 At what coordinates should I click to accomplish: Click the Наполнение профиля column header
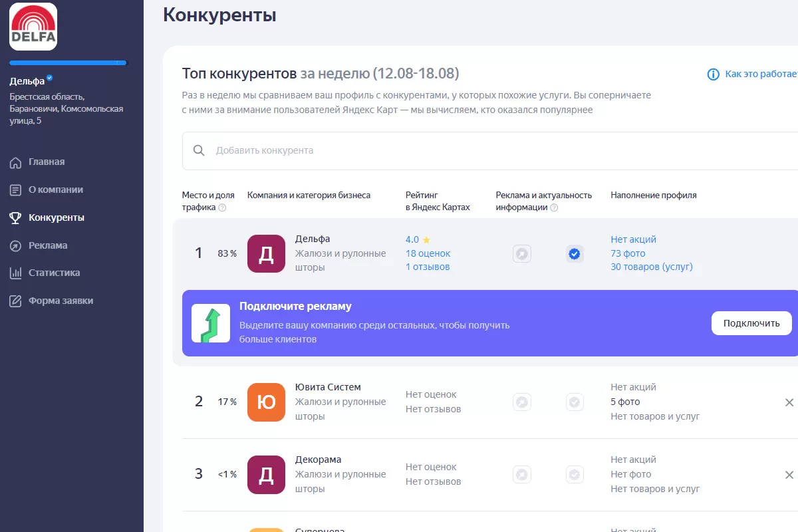click(654, 195)
